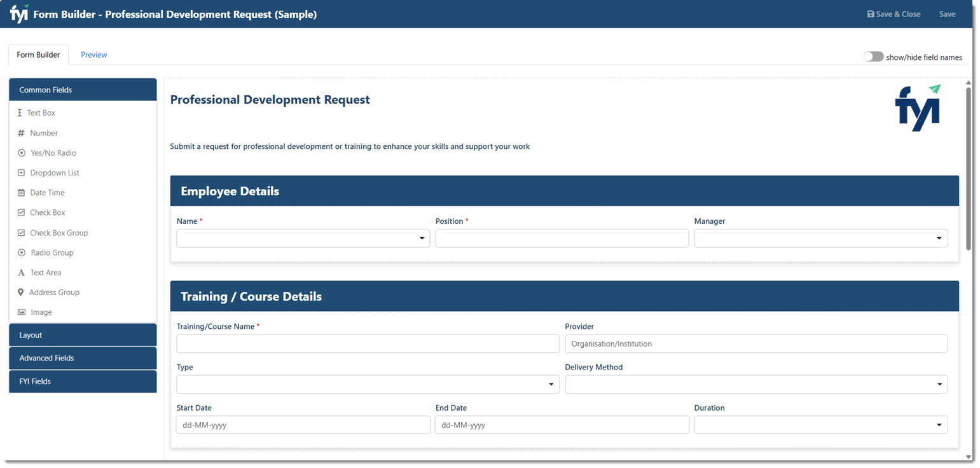Viewport: 980px width, 468px height.
Task: Collapse the Common Fields section
Action: pyautogui.click(x=83, y=90)
